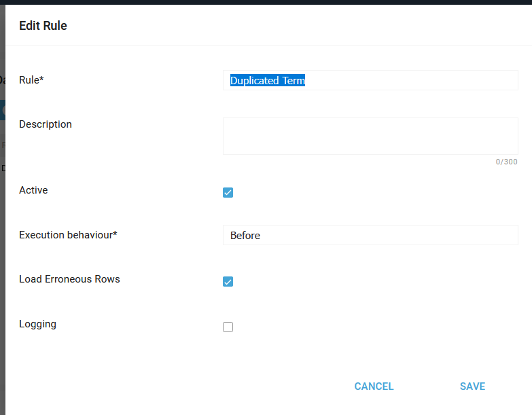Focus the Description text area
The height and width of the screenshot is (415, 532).
coord(370,136)
